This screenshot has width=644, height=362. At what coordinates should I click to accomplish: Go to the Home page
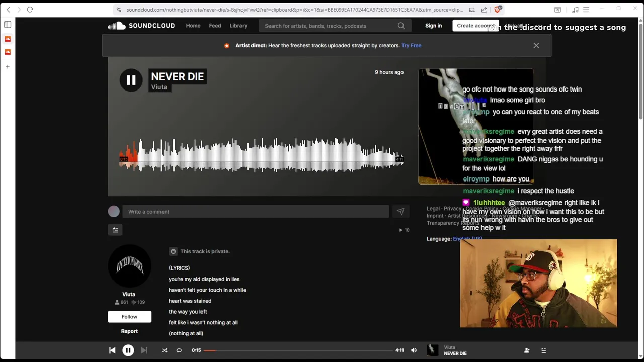(193, 26)
